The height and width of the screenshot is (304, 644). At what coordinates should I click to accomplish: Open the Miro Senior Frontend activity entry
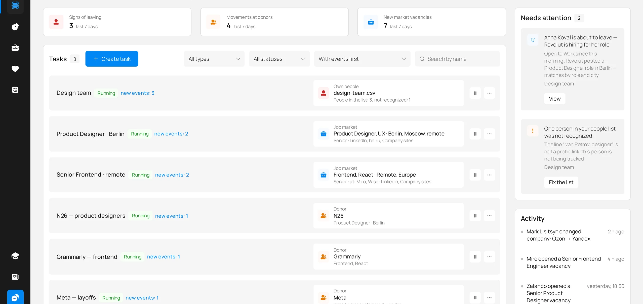(573, 262)
